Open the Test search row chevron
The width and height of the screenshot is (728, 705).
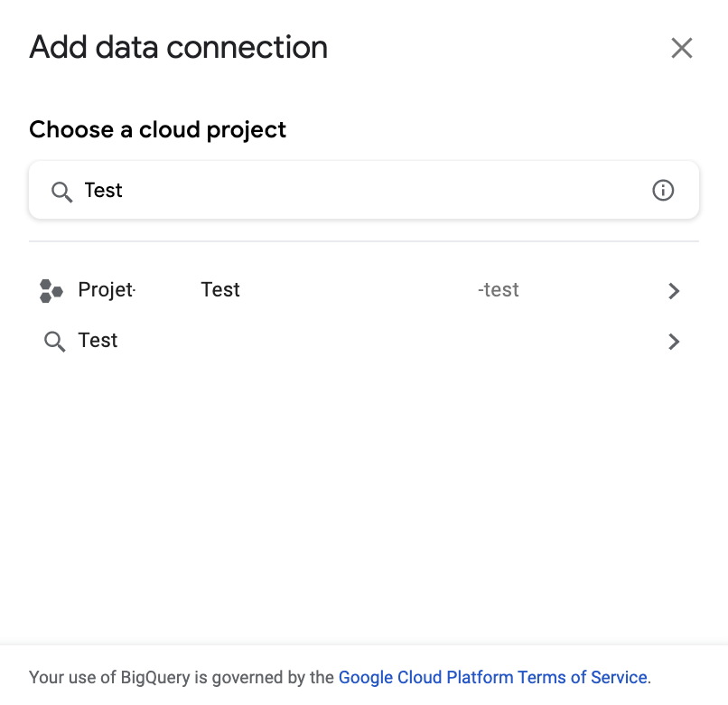click(673, 342)
